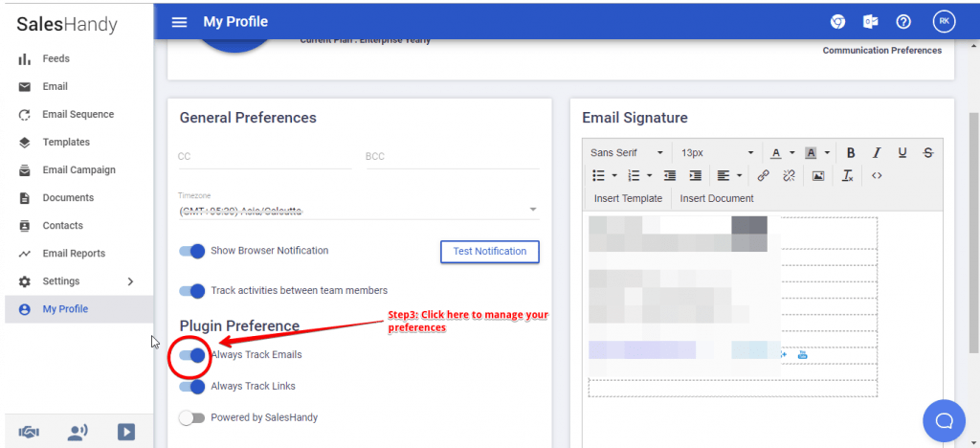Pick highlight color with shaded A swatch
The height and width of the screenshot is (448, 980).
pyautogui.click(x=811, y=153)
